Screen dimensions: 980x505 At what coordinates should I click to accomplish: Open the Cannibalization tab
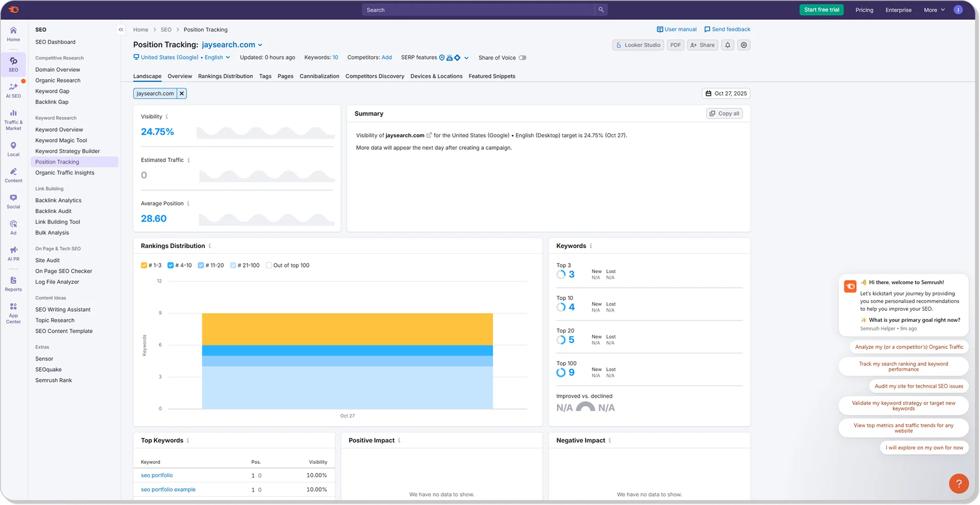[319, 76]
